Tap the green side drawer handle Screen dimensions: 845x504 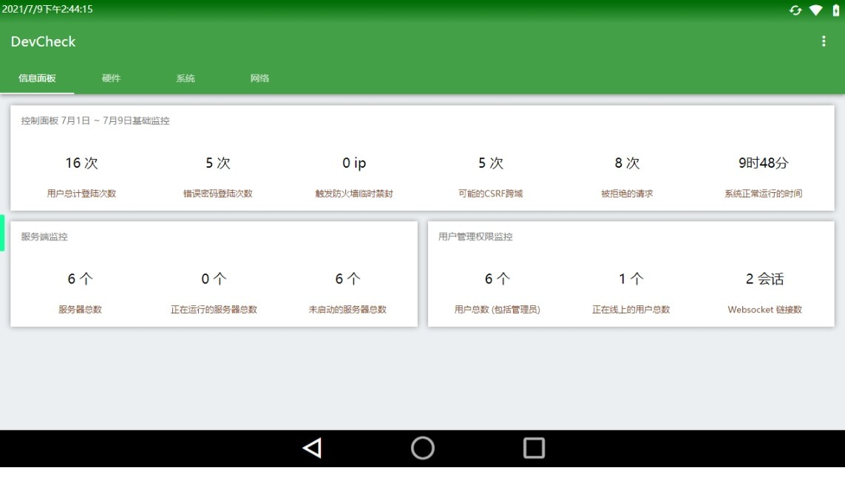click(x=2, y=233)
